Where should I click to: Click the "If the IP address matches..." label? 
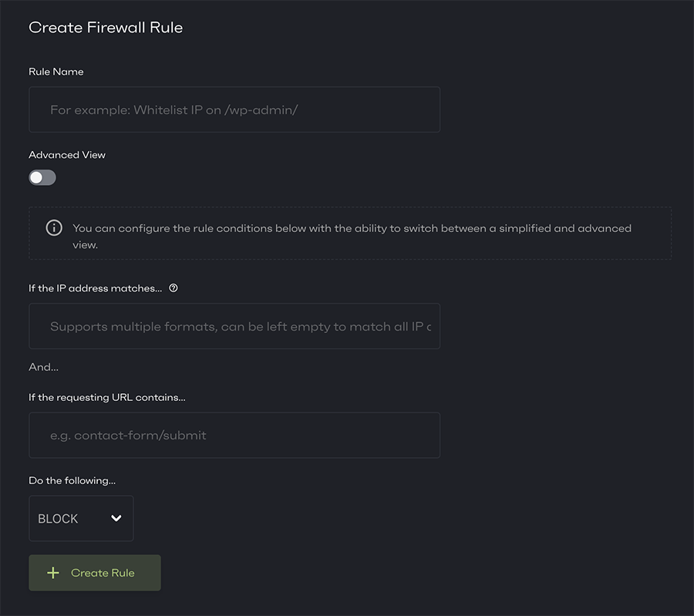coord(96,288)
